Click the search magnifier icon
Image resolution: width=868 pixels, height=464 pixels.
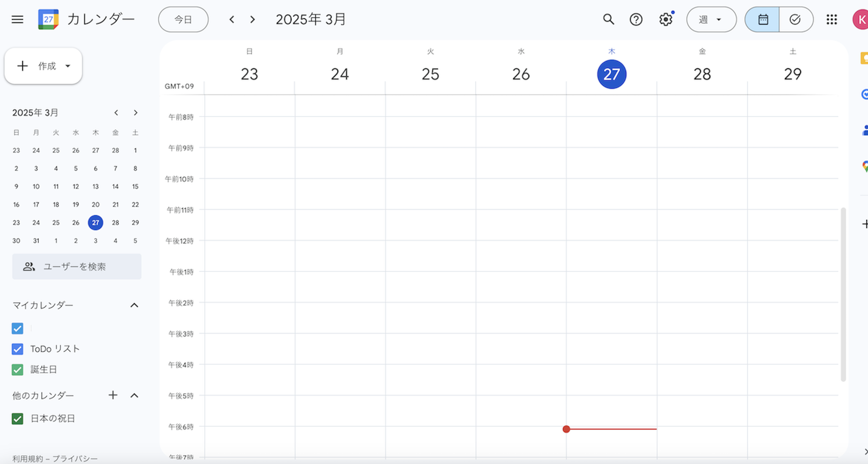(x=609, y=19)
